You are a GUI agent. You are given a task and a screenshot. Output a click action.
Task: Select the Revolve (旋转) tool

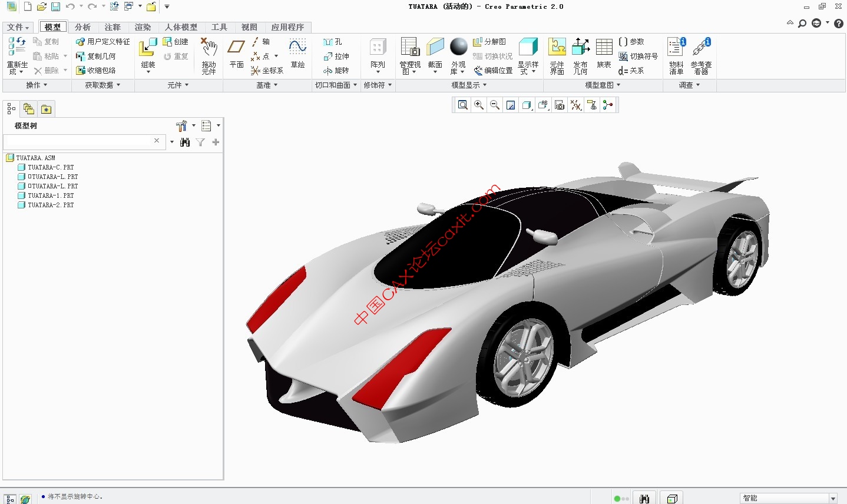[336, 70]
